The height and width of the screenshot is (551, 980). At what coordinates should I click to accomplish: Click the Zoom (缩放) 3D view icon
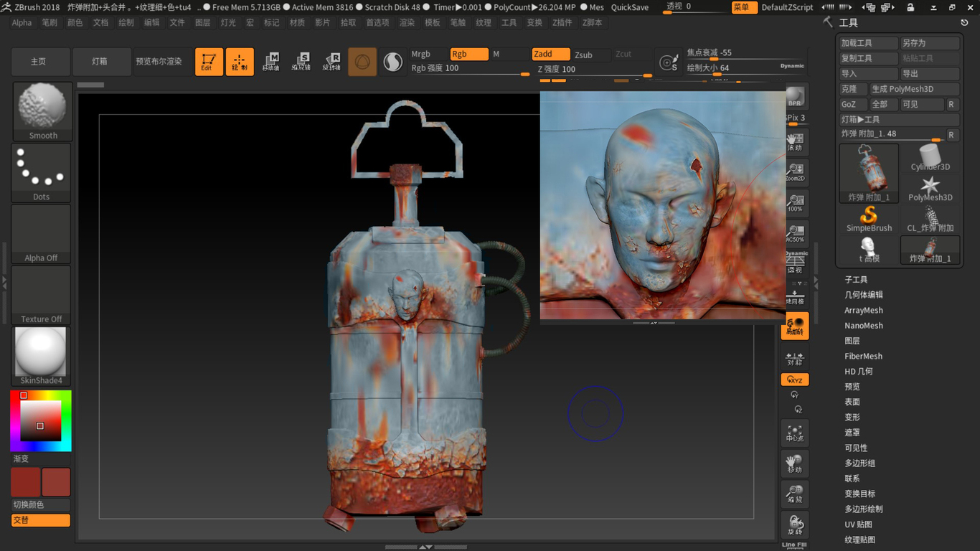795,494
